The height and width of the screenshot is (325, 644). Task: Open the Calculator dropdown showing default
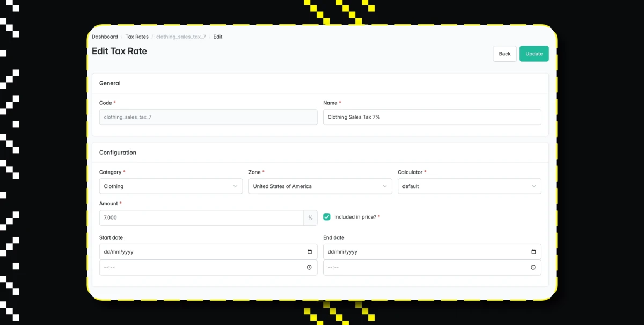(470, 186)
